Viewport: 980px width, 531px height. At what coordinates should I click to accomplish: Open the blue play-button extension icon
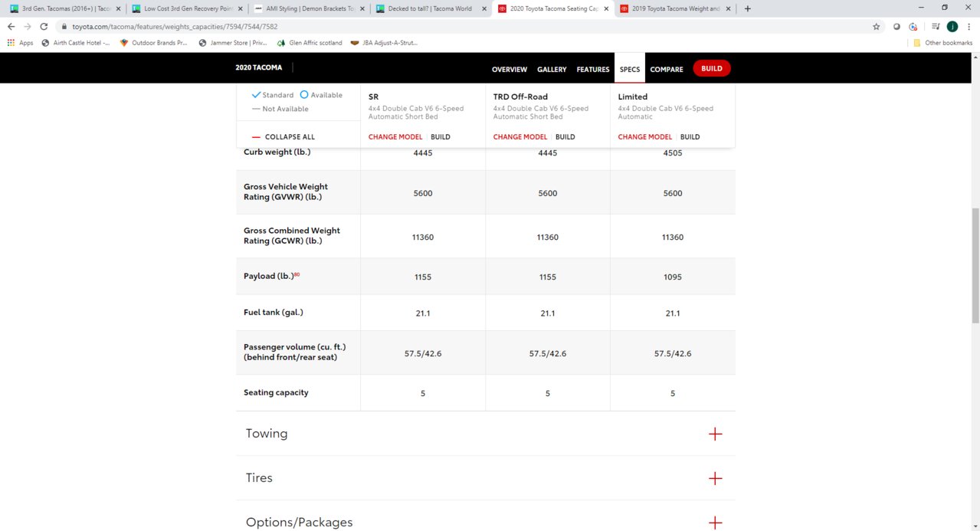click(913, 26)
